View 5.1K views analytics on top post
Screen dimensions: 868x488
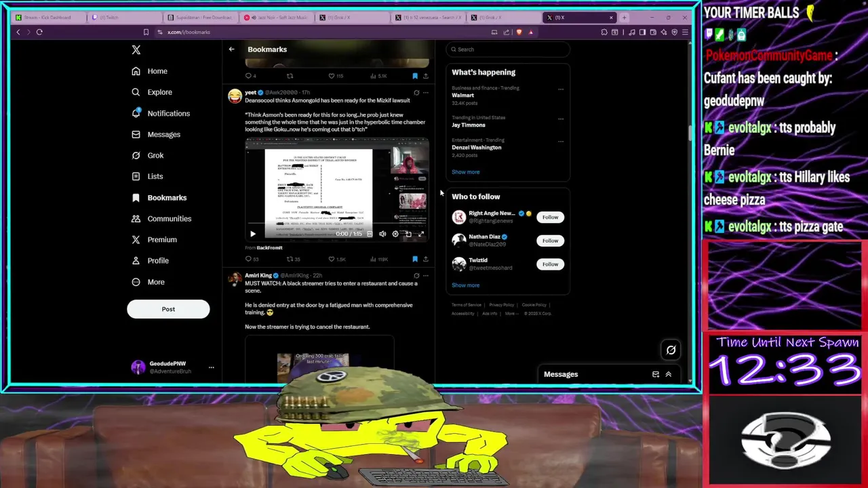click(x=378, y=76)
